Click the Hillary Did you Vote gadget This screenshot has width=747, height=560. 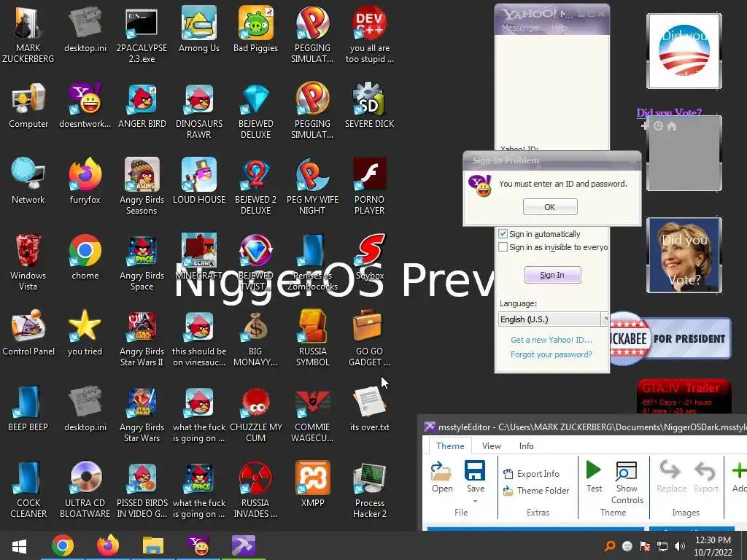(x=684, y=255)
